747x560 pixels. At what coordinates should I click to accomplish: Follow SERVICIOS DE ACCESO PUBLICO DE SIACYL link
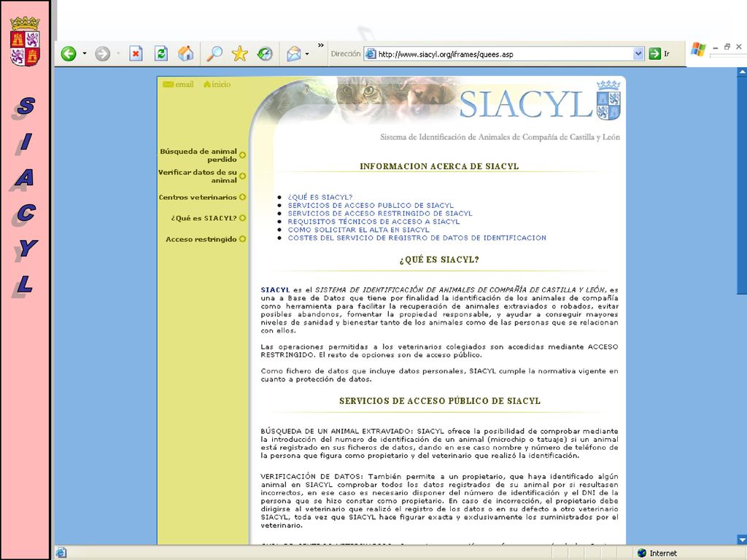371,205
